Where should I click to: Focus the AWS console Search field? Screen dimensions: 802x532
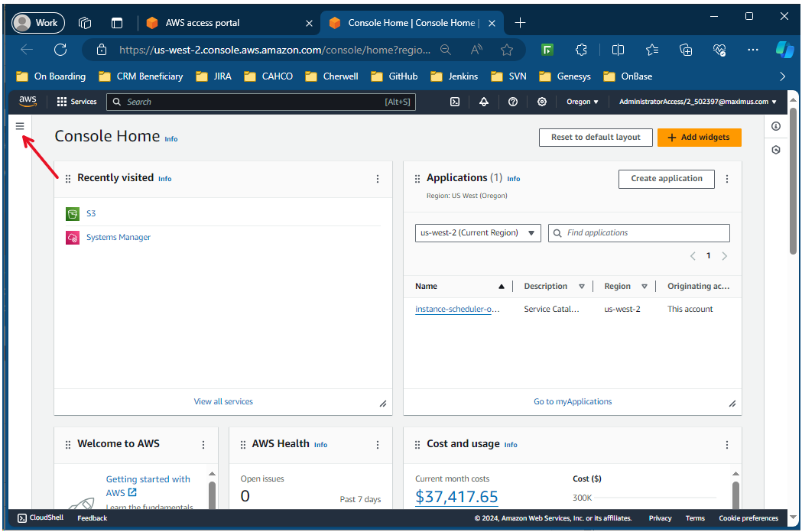click(261, 102)
